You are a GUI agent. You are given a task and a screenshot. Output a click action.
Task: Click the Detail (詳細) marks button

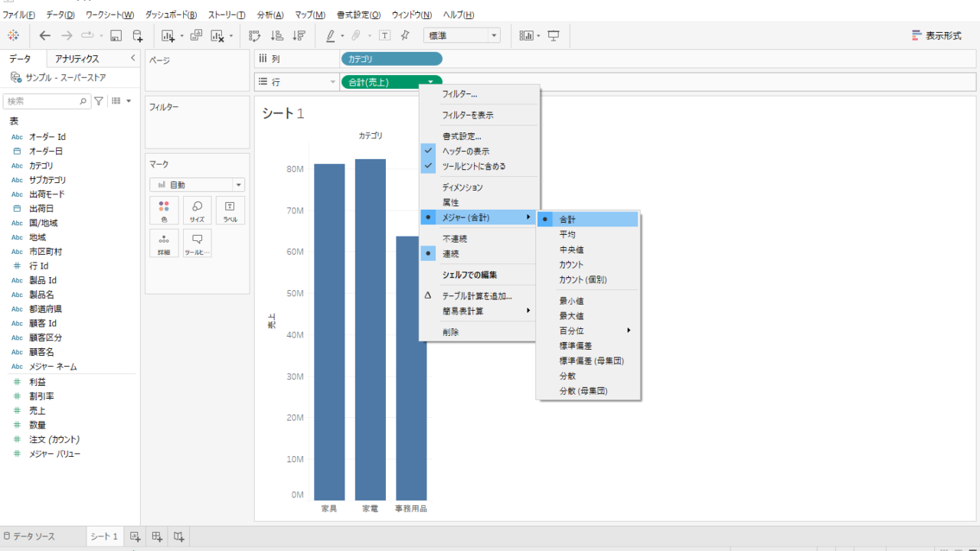pyautogui.click(x=164, y=243)
